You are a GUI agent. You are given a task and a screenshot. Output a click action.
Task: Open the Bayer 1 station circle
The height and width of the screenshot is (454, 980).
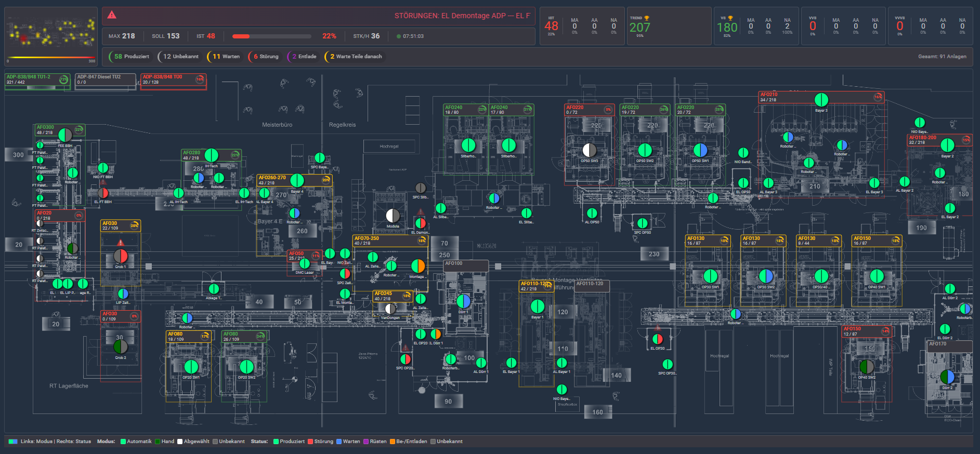538,306
